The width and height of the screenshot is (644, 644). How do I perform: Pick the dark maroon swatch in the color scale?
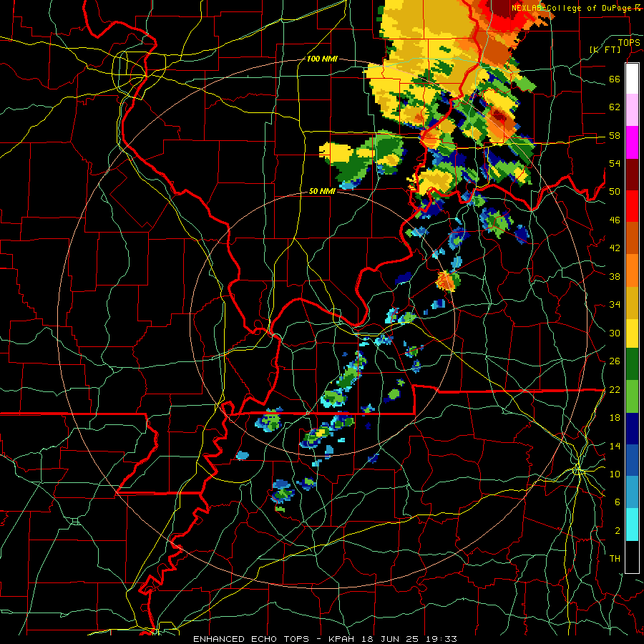click(632, 175)
